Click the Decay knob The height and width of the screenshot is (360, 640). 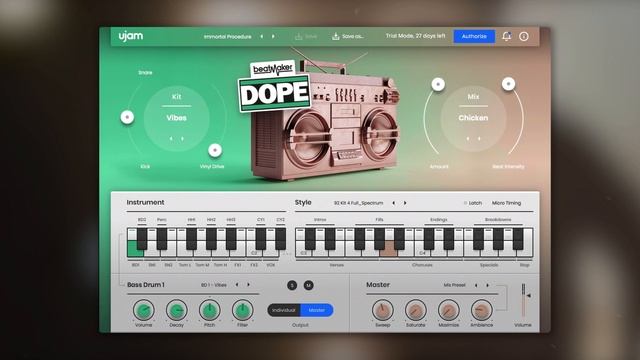(x=177, y=311)
